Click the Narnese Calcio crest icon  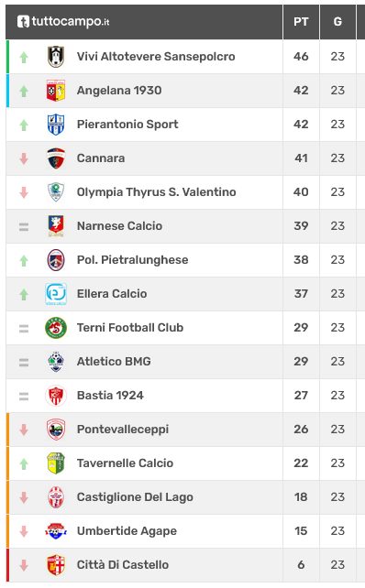[56, 226]
